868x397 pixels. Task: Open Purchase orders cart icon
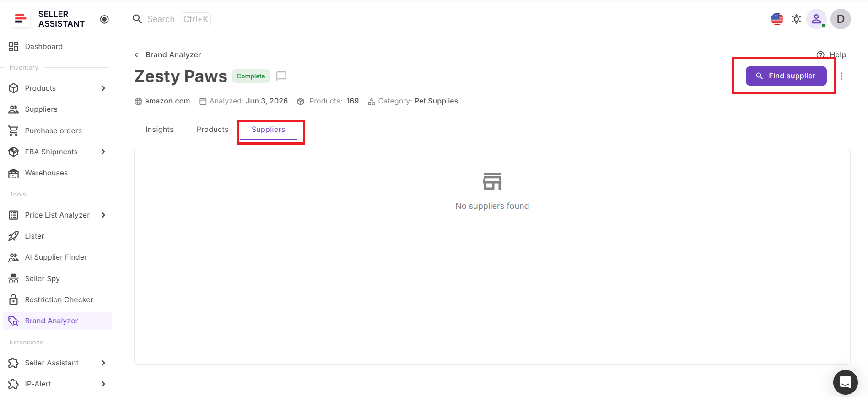(13, 131)
